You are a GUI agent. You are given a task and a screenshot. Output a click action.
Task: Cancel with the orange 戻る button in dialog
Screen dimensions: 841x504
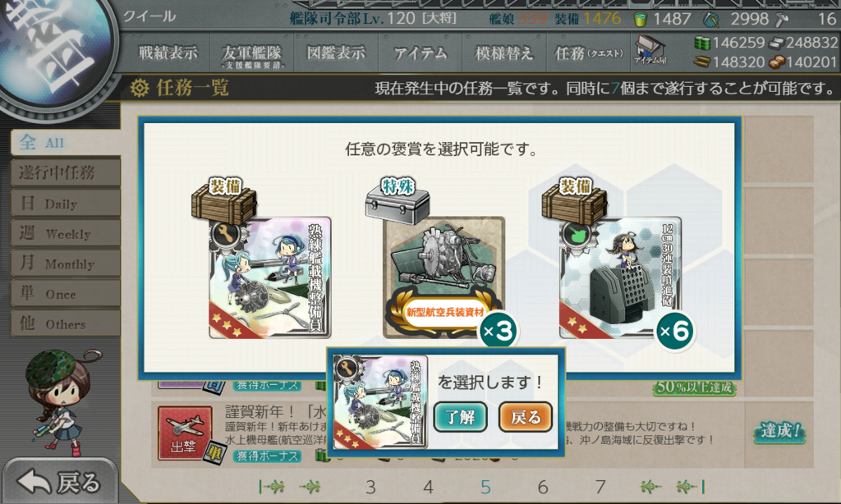[526, 417]
